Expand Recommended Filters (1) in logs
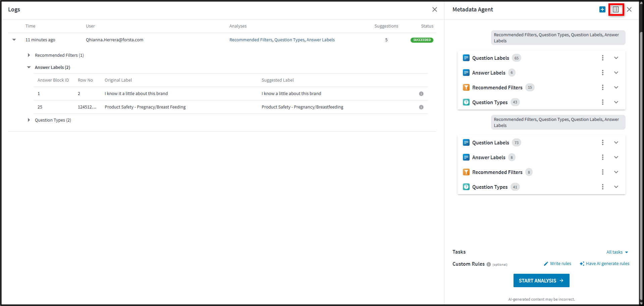The width and height of the screenshot is (644, 306). pyautogui.click(x=29, y=55)
